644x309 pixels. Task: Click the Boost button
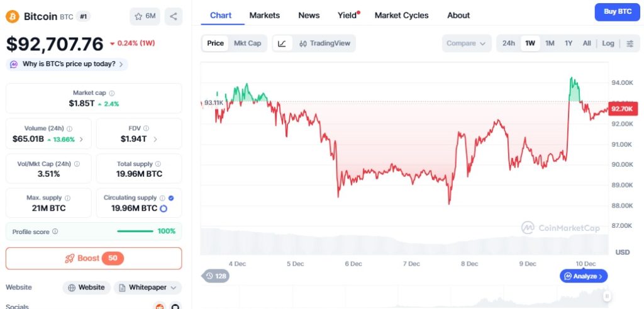pos(94,259)
